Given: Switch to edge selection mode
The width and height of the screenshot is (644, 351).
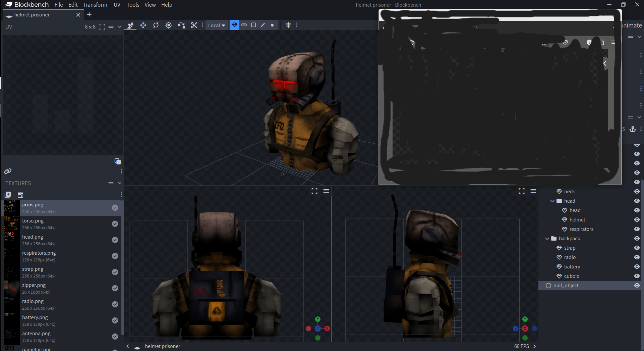Looking at the screenshot, I should [x=263, y=25].
